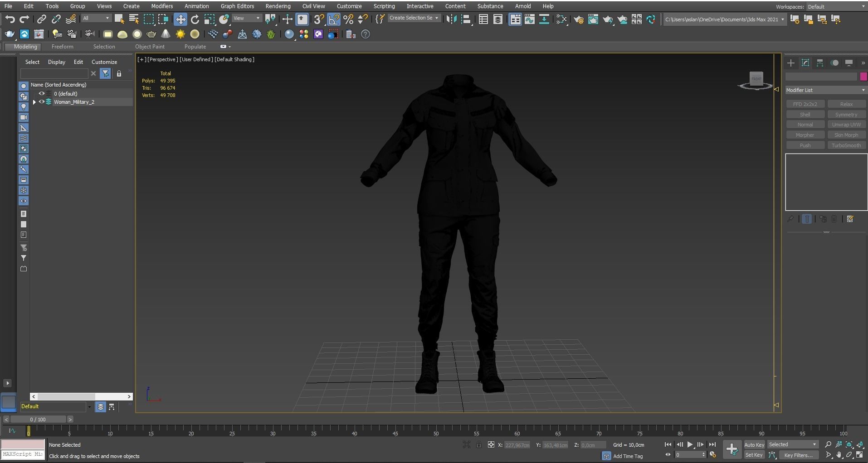Open the Graph Editors menu
The image size is (868, 463).
click(237, 6)
